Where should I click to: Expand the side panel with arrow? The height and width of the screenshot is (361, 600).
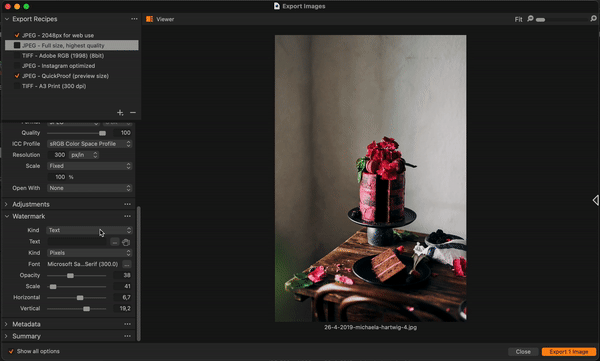coord(595,200)
